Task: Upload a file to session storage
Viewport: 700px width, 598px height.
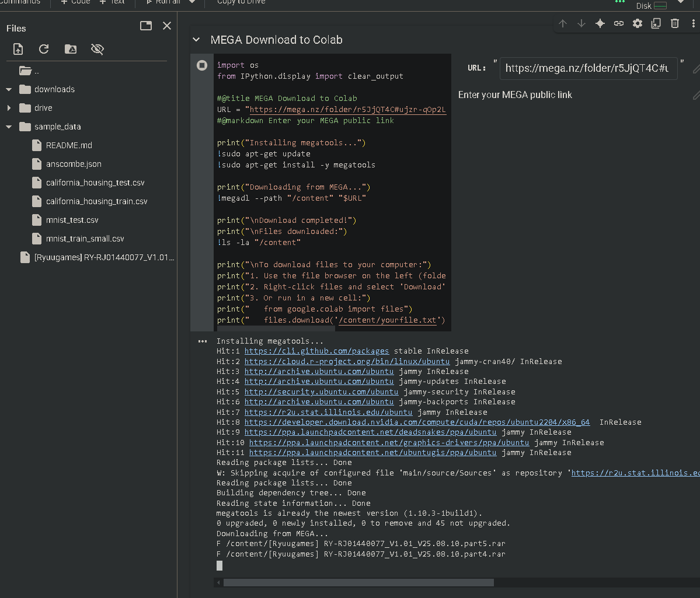Action: 18,49
